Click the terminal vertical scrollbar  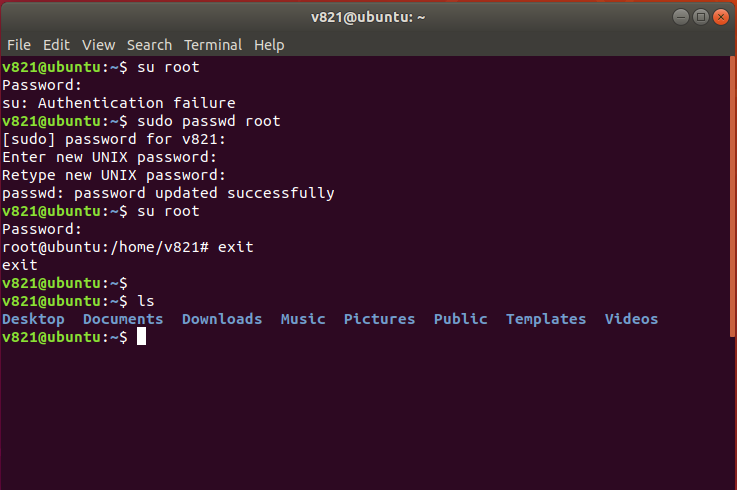tap(732, 197)
